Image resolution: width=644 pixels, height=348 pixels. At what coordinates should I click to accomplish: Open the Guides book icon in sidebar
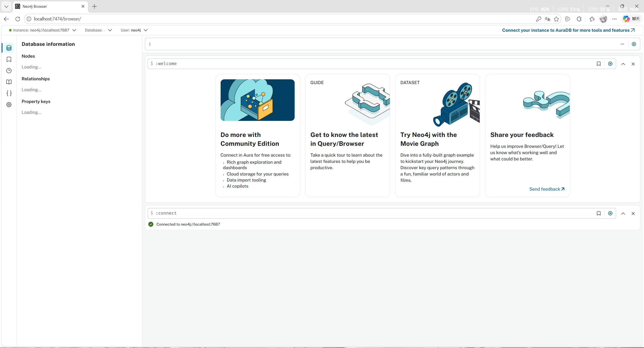(9, 82)
